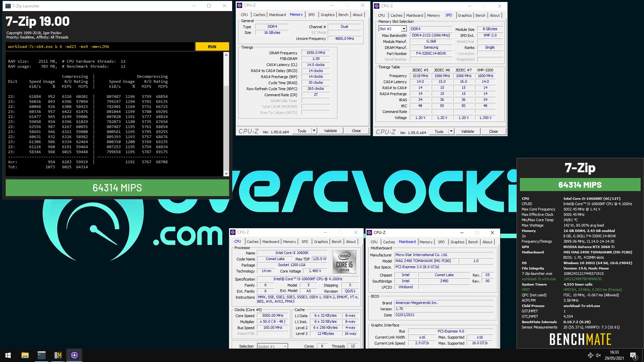Image resolution: width=644 pixels, height=362 pixels.
Task: Click BIOS date 02/01/2021 field
Action: click(x=443, y=315)
